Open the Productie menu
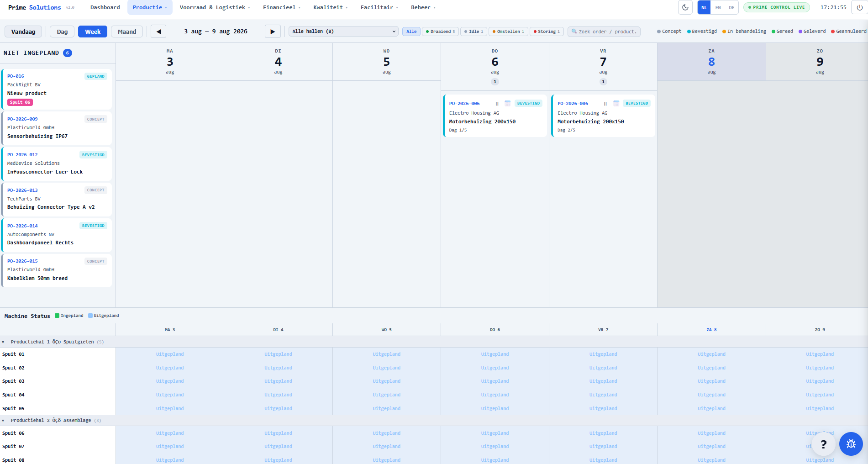This screenshot has height=464, width=868. click(x=150, y=7)
